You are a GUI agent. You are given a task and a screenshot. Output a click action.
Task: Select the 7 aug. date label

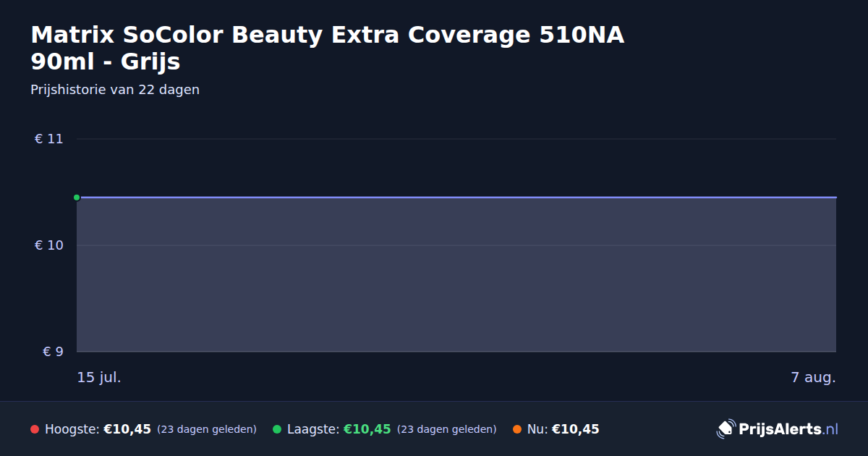[814, 377]
